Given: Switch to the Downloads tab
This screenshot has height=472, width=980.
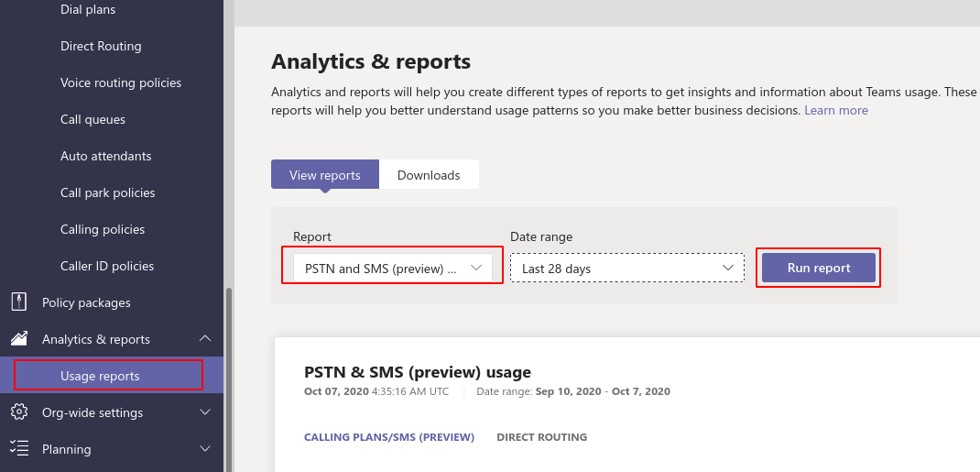Looking at the screenshot, I should click(x=429, y=174).
